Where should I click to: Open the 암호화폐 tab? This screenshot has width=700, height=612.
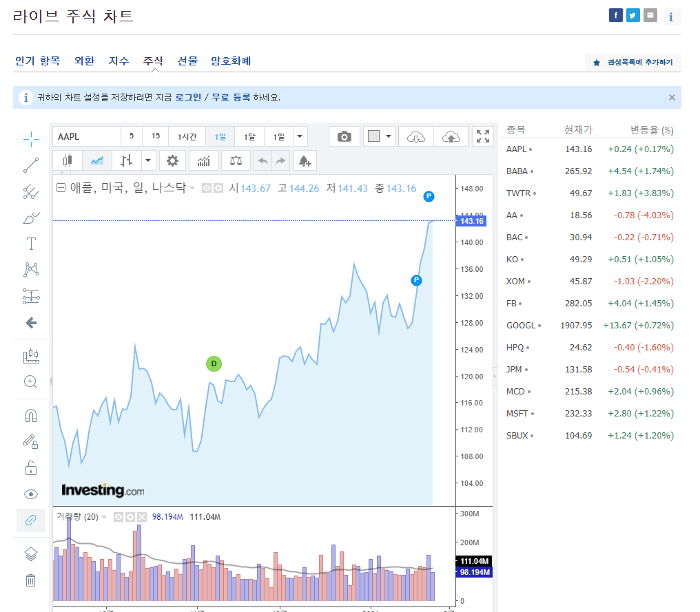coord(231,61)
